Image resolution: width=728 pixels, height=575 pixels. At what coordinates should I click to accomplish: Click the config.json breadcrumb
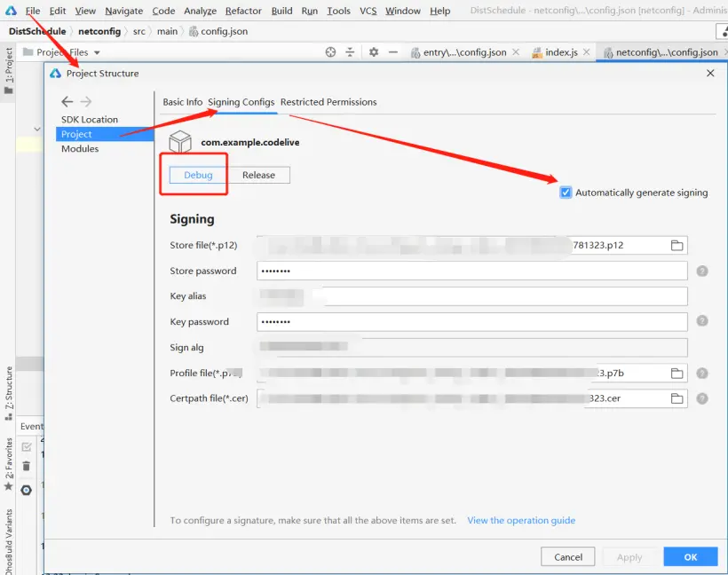[218, 31]
